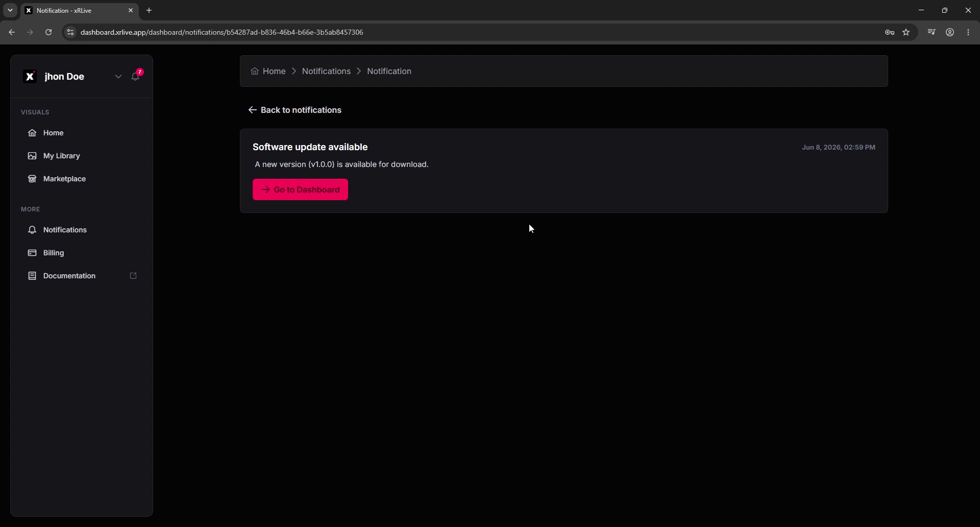The image size is (980, 527).
Task: Click the site information icon in address bar
Action: click(x=70, y=32)
